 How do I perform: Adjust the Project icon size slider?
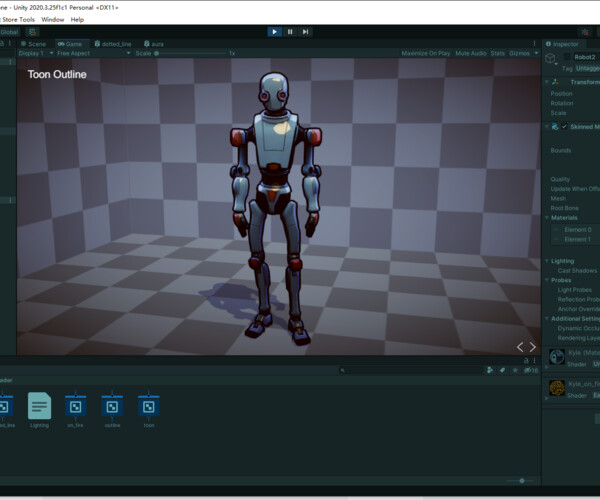(521, 481)
